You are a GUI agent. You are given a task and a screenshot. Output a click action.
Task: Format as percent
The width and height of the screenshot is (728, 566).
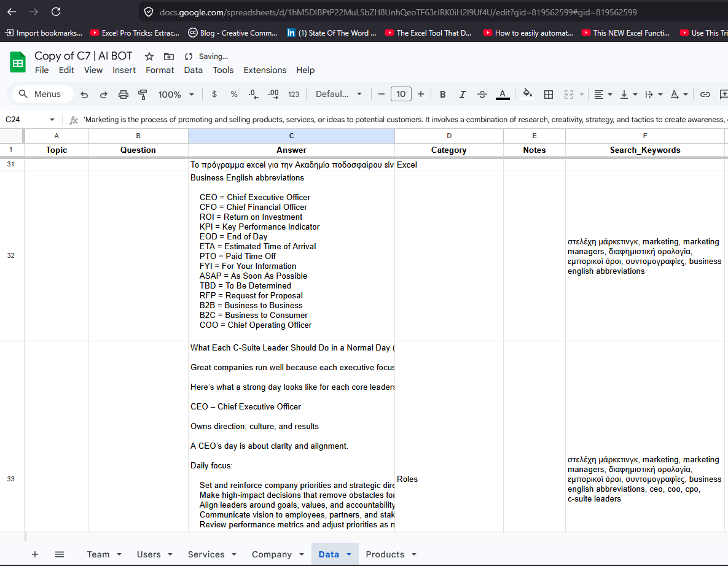point(234,94)
